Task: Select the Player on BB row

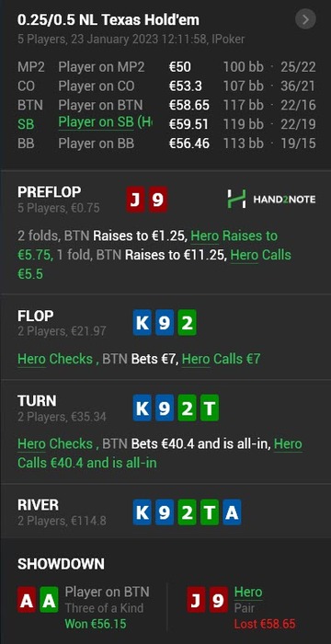Action: [166, 144]
